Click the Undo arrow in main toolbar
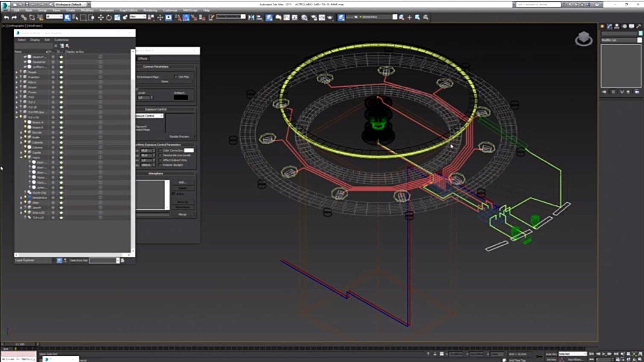The image size is (644, 362). [x=6, y=18]
